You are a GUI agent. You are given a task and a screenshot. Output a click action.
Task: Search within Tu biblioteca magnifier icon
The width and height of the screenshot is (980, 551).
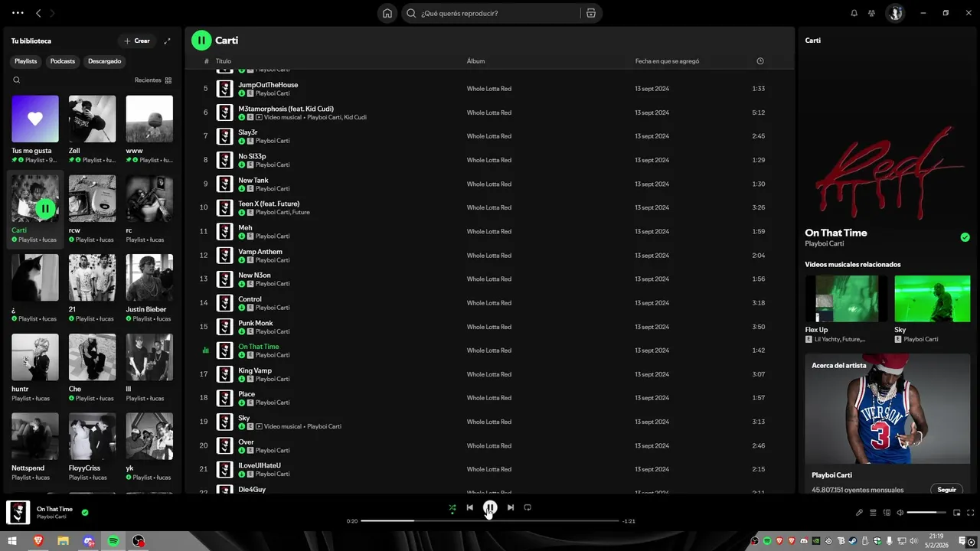(x=17, y=80)
